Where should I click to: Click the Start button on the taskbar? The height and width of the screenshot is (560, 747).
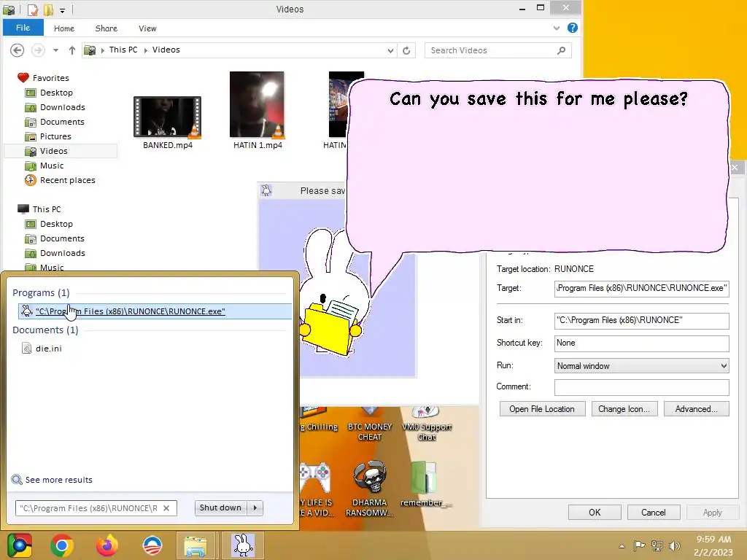pyautogui.click(x=20, y=545)
